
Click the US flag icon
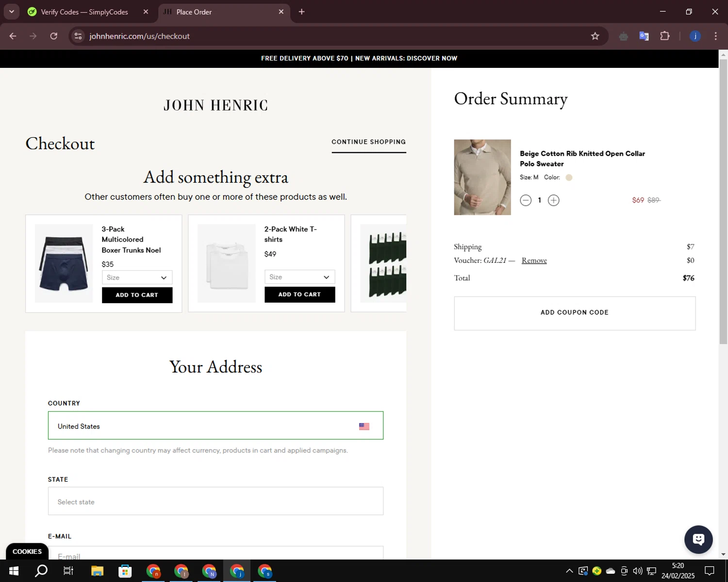(364, 426)
